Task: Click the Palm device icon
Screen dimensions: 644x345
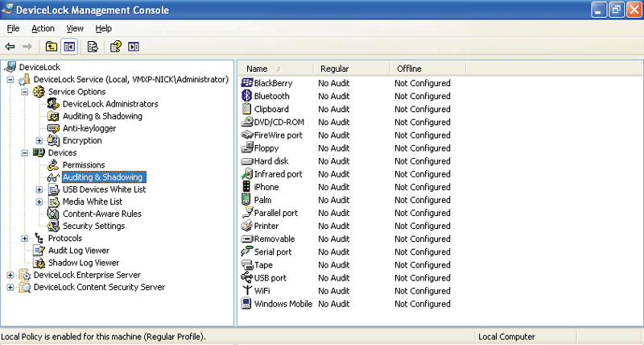Action: [246, 200]
